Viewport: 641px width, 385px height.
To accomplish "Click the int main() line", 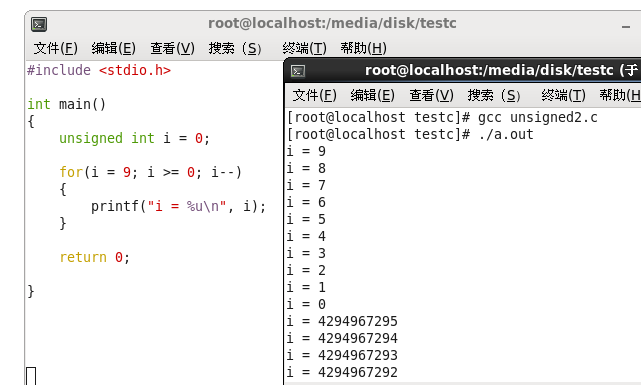I will point(67,104).
